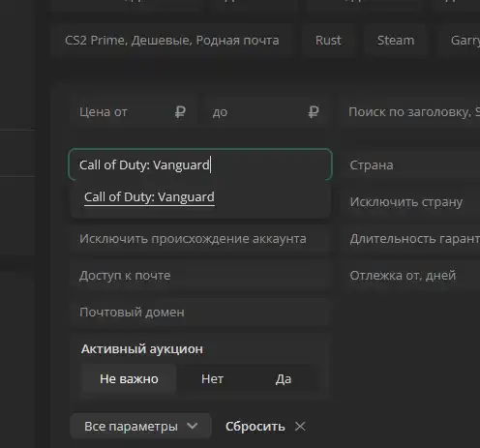Image resolution: width=480 pixels, height=448 pixels.
Task: Select Нет for Активный аукцион
Action: point(212,378)
